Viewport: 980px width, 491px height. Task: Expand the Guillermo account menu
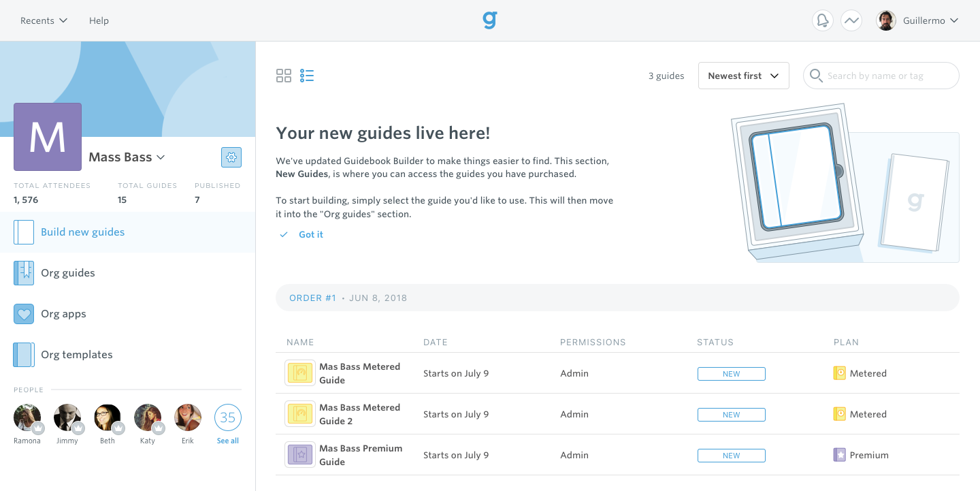[931, 20]
